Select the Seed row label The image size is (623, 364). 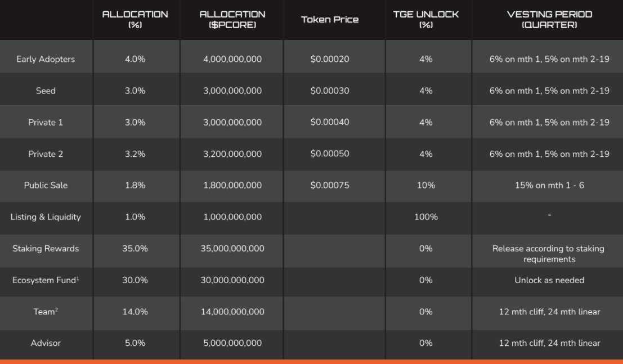(46, 91)
